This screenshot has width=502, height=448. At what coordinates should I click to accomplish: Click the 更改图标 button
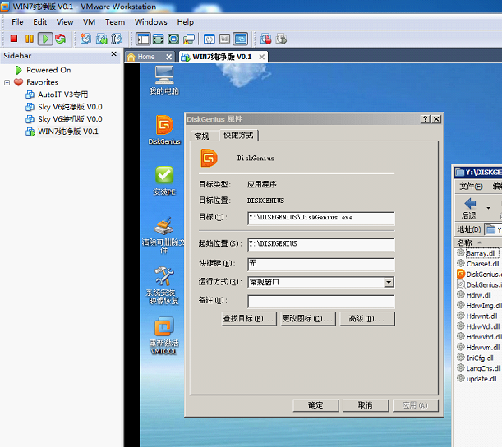(307, 319)
